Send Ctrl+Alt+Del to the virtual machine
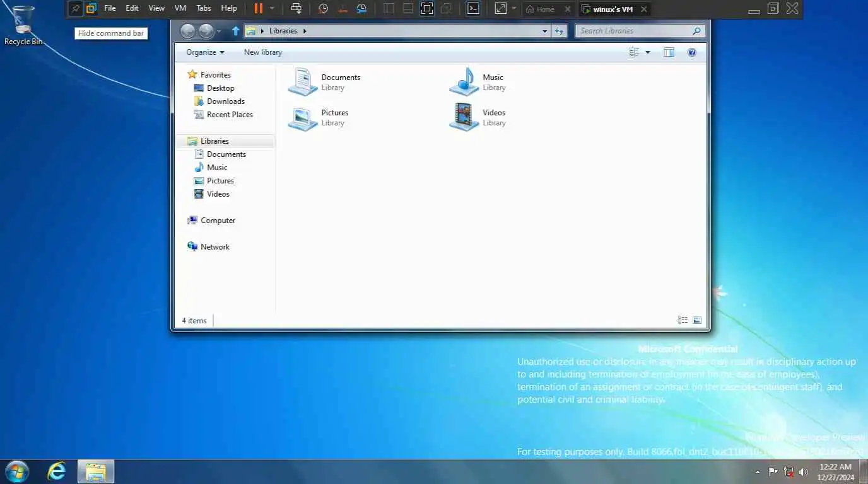 pos(296,9)
